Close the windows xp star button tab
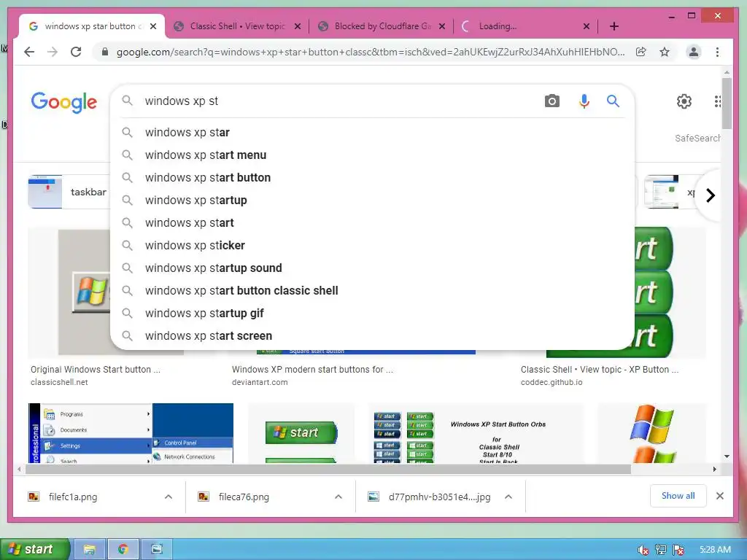The image size is (747, 560). point(153,26)
